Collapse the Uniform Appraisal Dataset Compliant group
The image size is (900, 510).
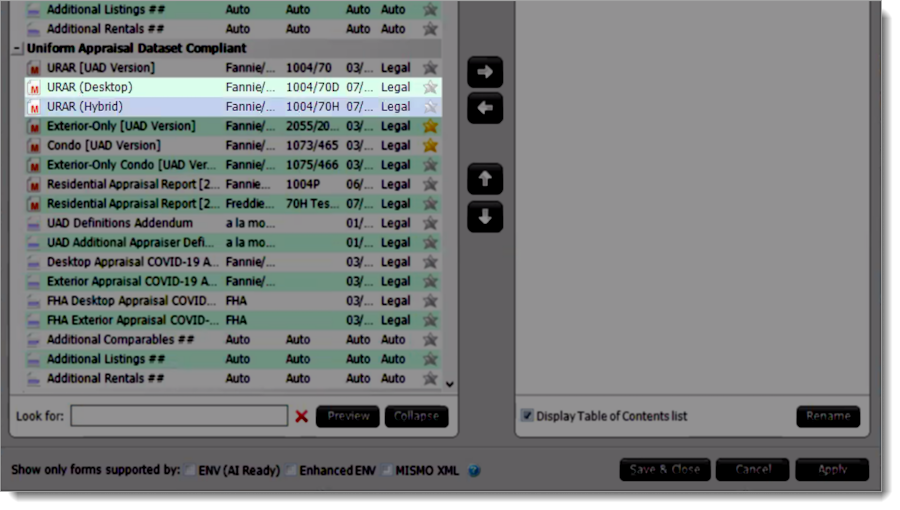[x=17, y=49]
